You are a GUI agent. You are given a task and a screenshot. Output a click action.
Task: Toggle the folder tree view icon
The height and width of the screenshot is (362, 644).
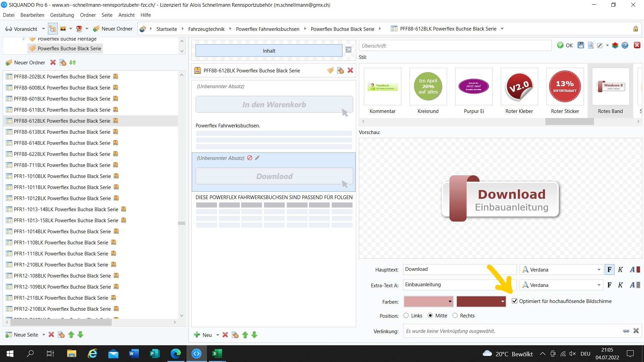(x=53, y=29)
